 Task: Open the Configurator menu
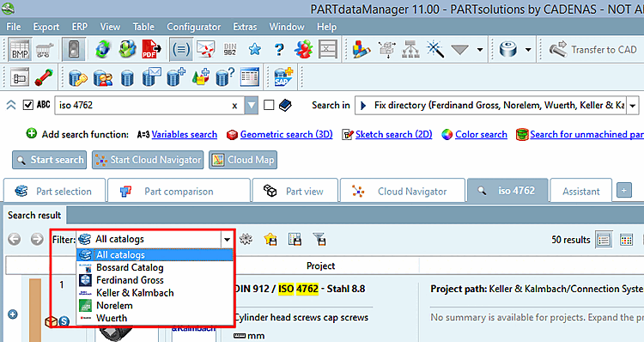(193, 27)
